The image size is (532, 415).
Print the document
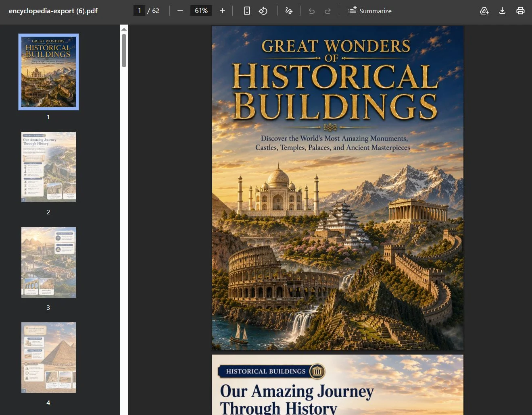tap(520, 11)
